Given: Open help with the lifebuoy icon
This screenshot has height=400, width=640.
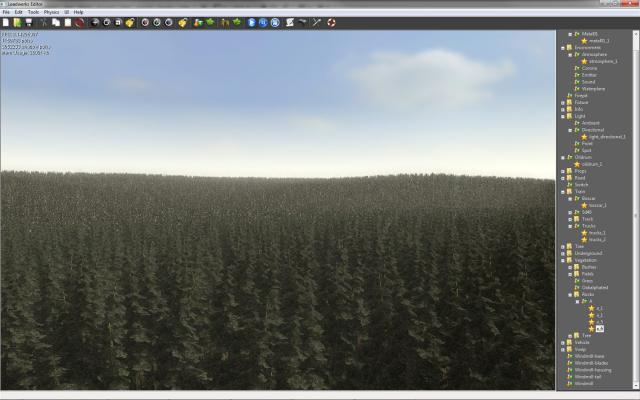Looking at the screenshot, I should click(331, 22).
